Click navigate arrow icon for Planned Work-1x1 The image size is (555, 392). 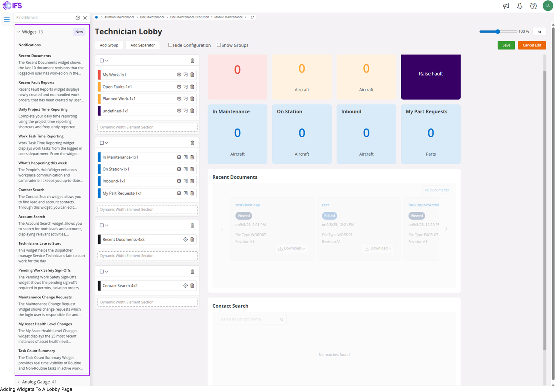(186, 99)
